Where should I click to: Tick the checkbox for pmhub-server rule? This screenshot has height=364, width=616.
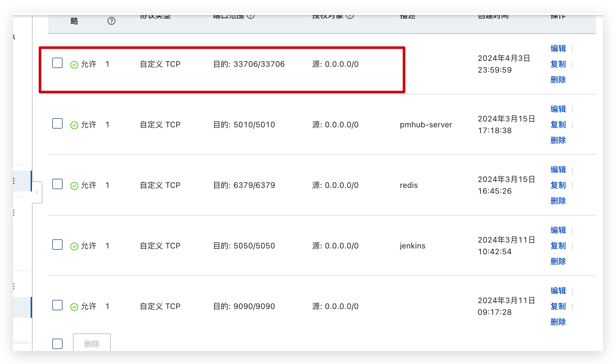pyautogui.click(x=57, y=123)
